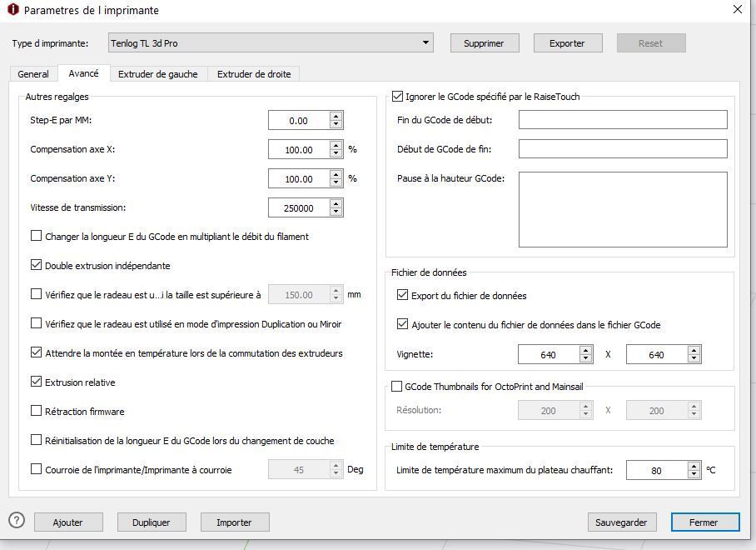
Task: Enable radeau check for taille supérieure
Action: pos(36,294)
